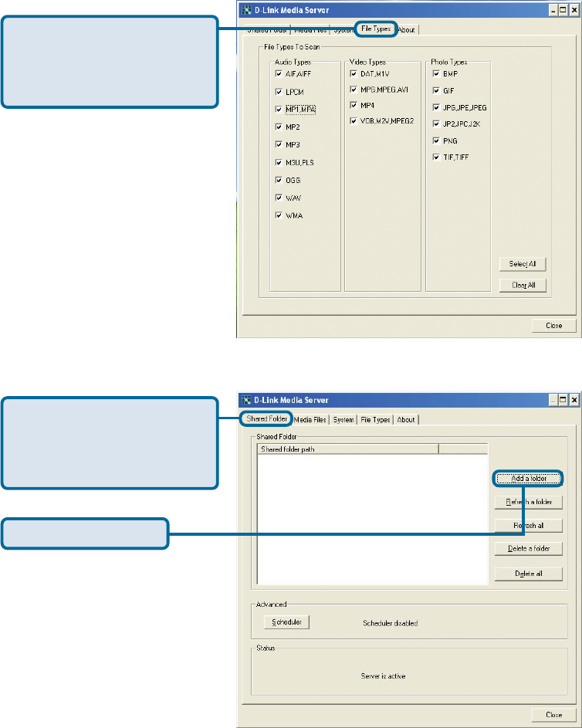Open the Scheduler settings
The width and height of the screenshot is (582, 728).
[287, 622]
